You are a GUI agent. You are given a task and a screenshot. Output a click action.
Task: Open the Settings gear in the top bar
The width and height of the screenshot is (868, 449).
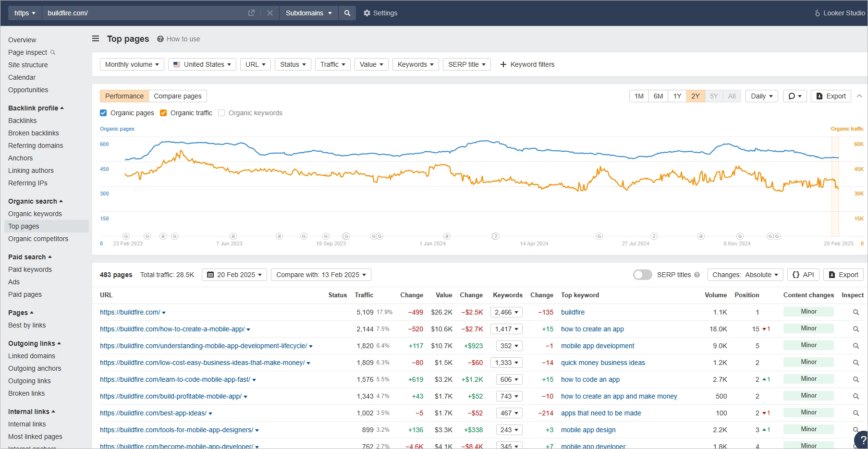[367, 13]
